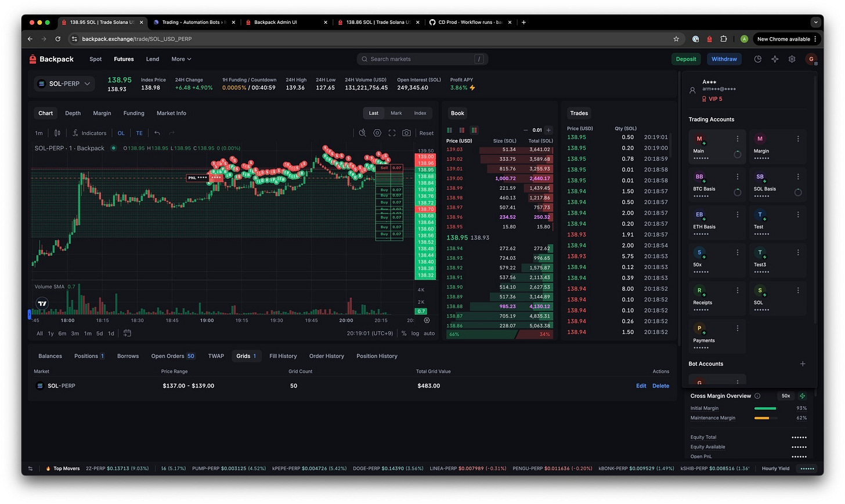
Task: Toggle auto scale on chart
Action: coord(429,333)
